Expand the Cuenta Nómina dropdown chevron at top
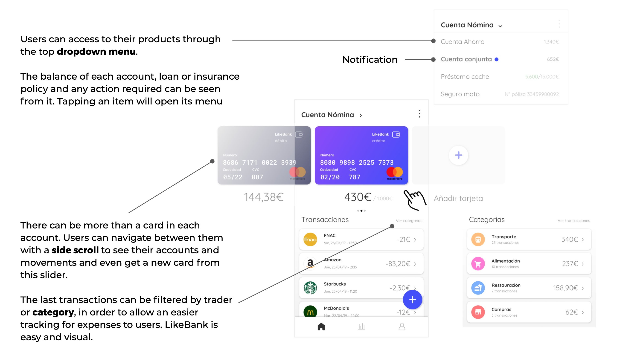 point(500,26)
